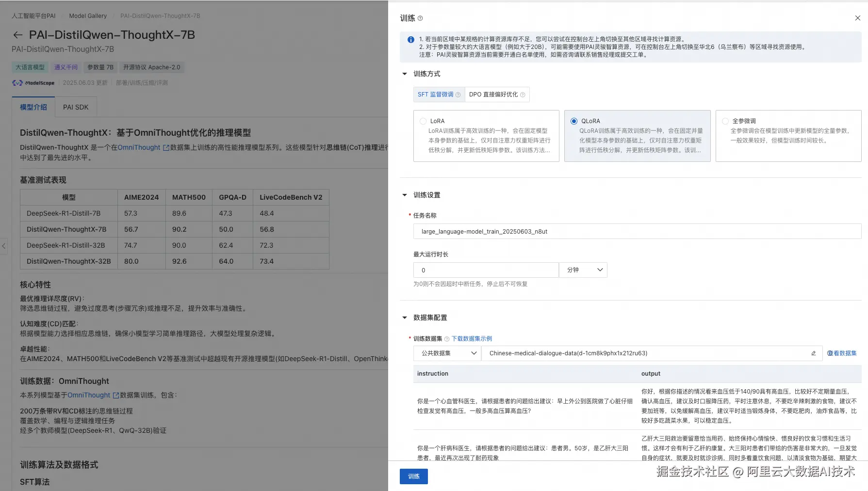
Task: Click the info icon in the notice banner
Action: point(411,39)
